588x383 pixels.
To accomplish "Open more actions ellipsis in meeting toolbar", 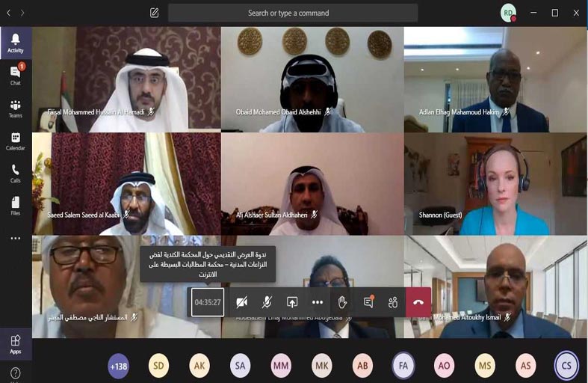I will tap(318, 302).
